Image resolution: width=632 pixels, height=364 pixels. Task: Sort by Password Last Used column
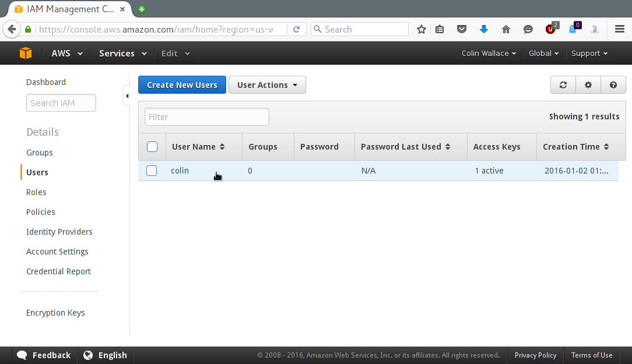click(405, 147)
